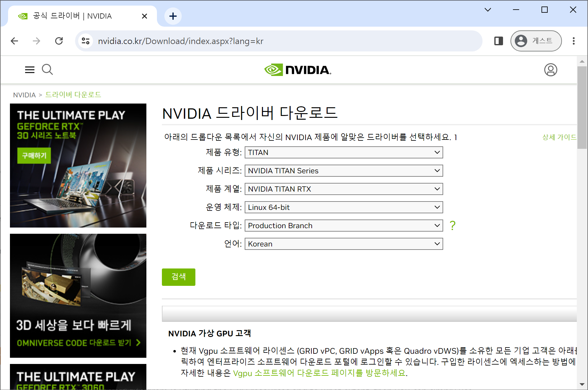Expand the 언어 Korean dropdown
The image size is (588, 390).
[x=344, y=244]
